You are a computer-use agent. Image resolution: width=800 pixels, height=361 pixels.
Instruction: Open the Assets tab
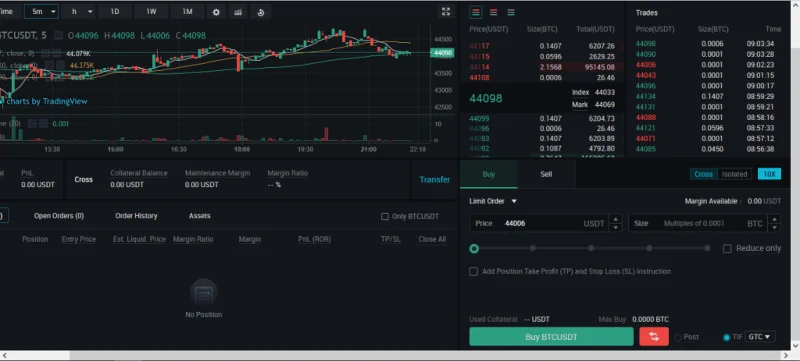coord(199,216)
